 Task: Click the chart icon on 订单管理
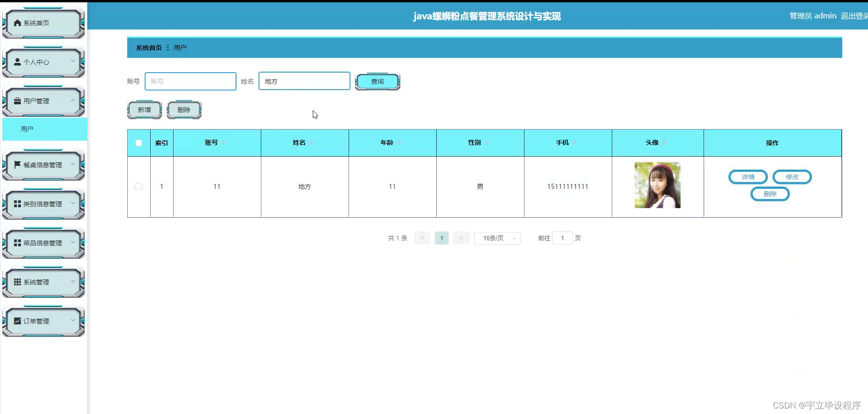click(17, 321)
